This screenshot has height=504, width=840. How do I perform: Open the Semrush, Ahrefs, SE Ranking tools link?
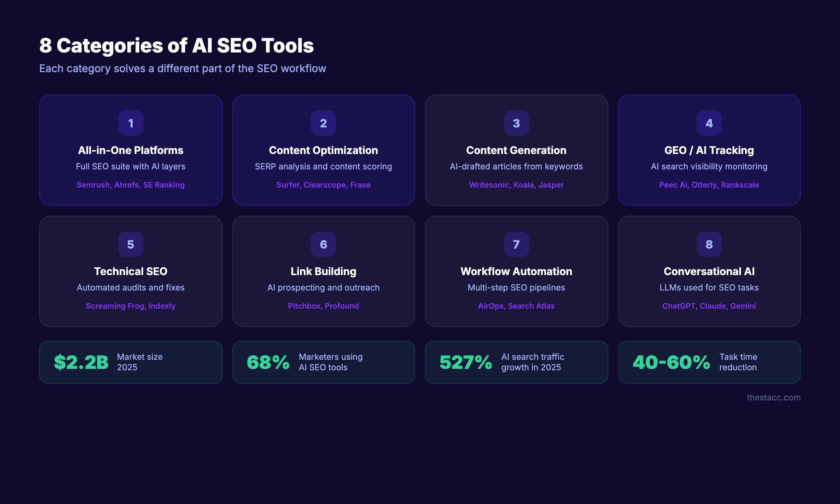coord(130,185)
